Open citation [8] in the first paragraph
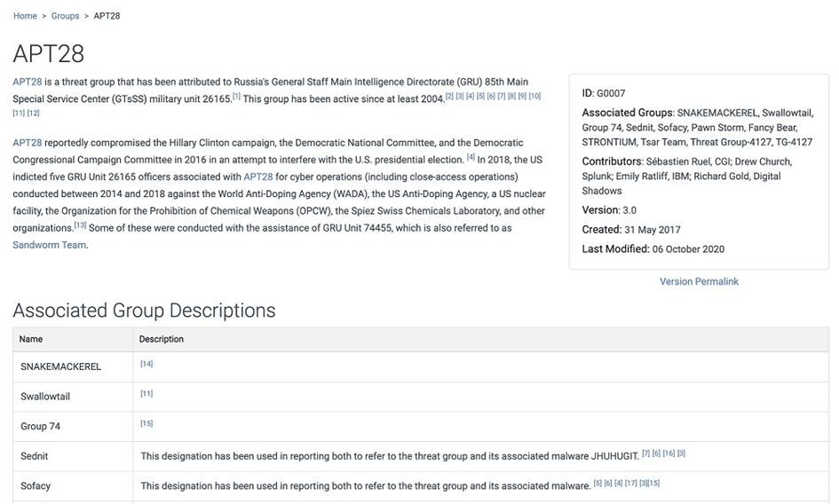This screenshot has width=839, height=504. coord(512,96)
